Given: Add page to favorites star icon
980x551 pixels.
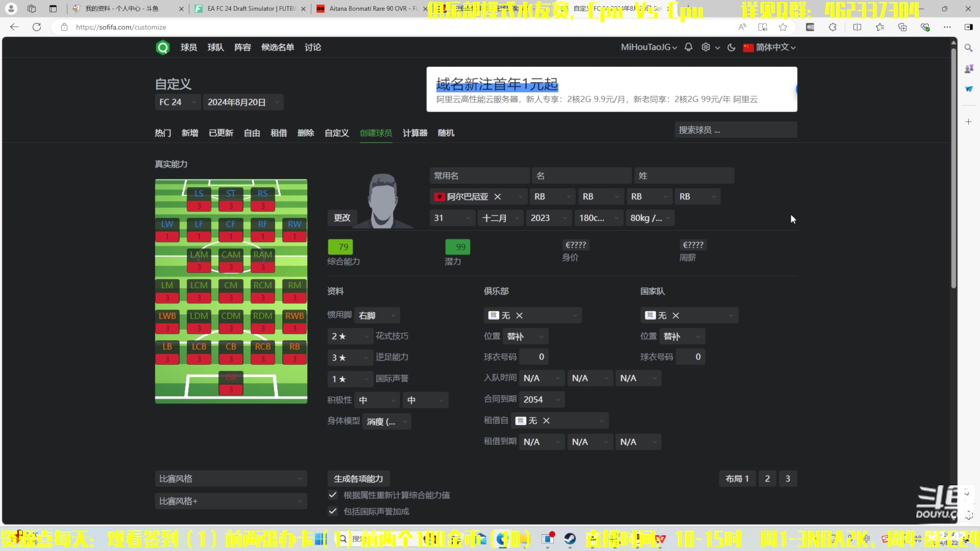Looking at the screenshot, I should click(x=783, y=27).
